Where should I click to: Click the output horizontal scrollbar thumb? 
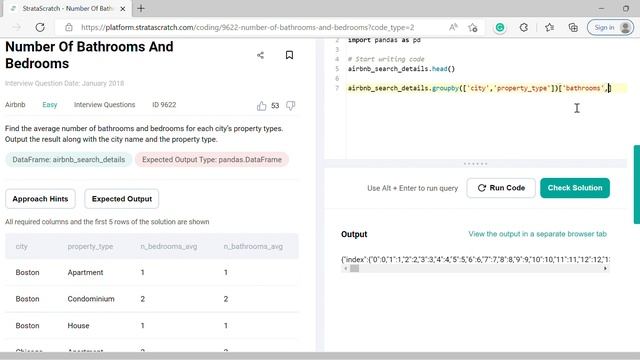tap(354, 269)
